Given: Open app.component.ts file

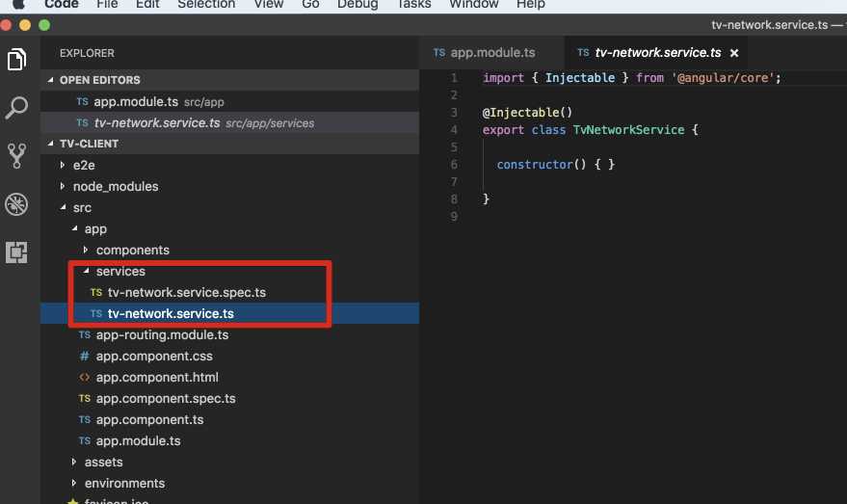Looking at the screenshot, I should pos(229,420).
